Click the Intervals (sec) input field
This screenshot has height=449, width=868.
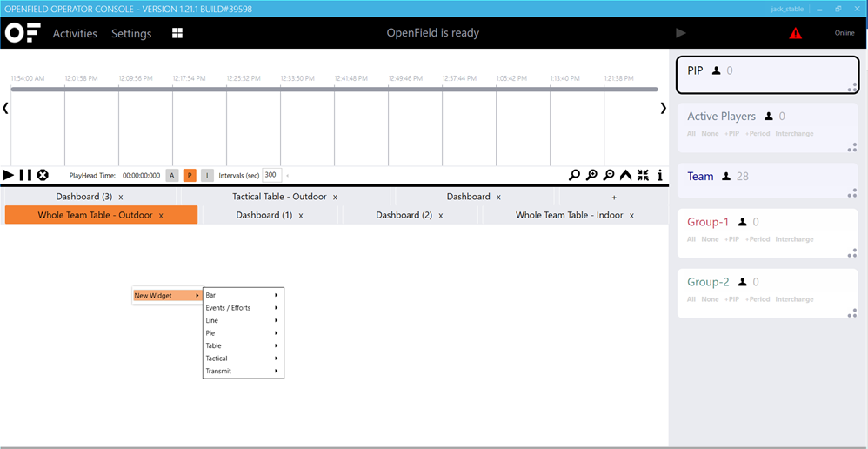pos(272,175)
